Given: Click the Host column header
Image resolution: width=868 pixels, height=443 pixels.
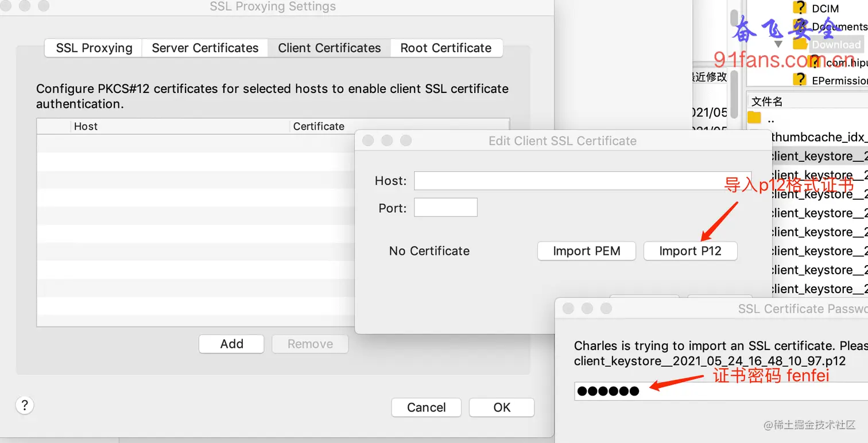Looking at the screenshot, I should [x=86, y=126].
